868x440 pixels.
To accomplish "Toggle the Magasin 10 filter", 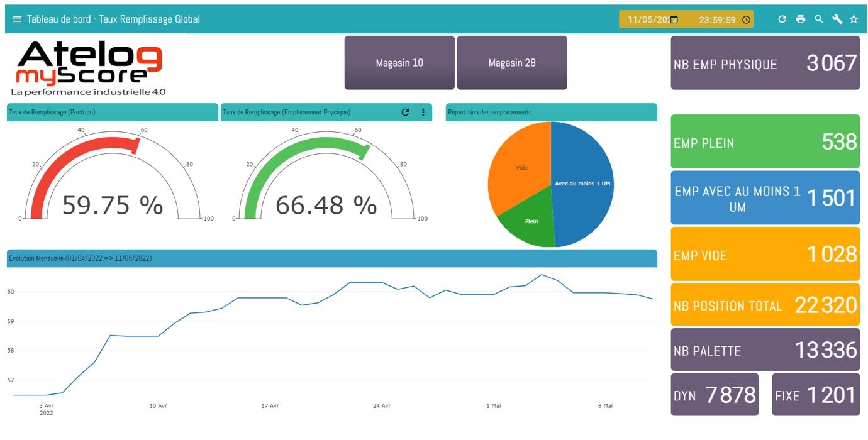I will [x=399, y=62].
